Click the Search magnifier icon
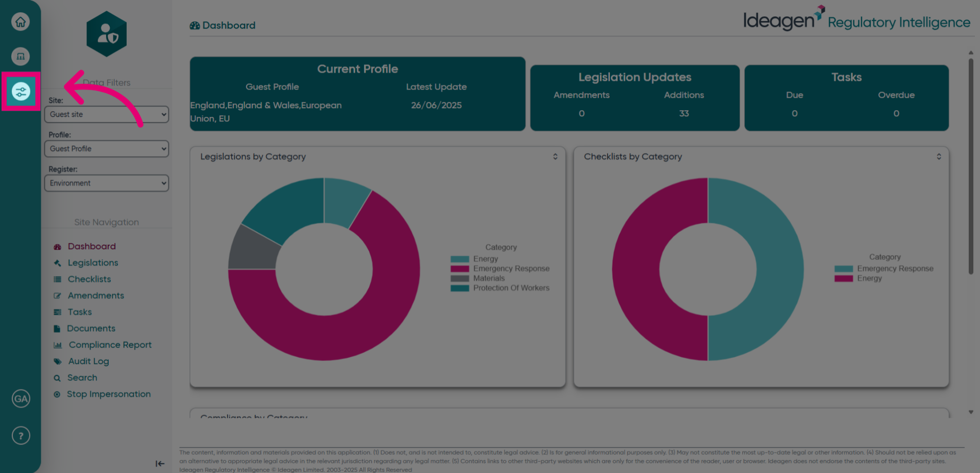Image resolution: width=980 pixels, height=473 pixels. tap(57, 378)
